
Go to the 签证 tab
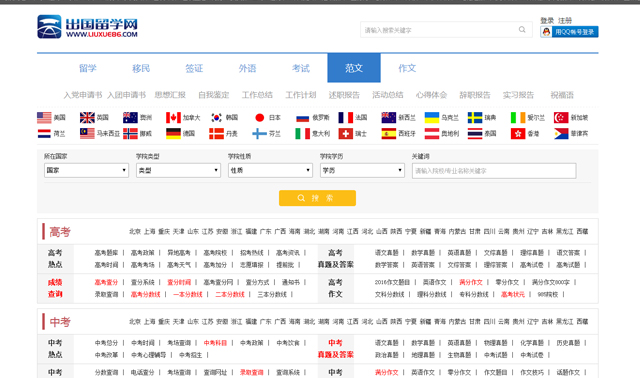pyautogui.click(x=194, y=68)
